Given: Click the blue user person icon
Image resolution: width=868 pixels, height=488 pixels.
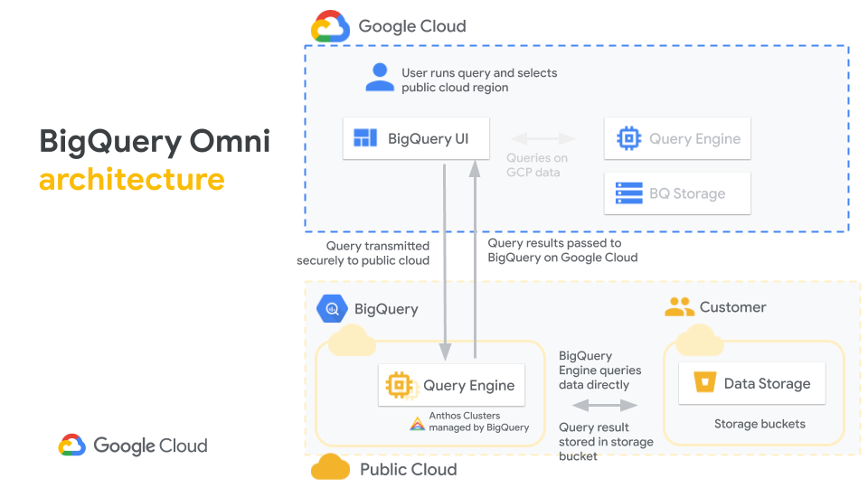Looking at the screenshot, I should [380, 78].
